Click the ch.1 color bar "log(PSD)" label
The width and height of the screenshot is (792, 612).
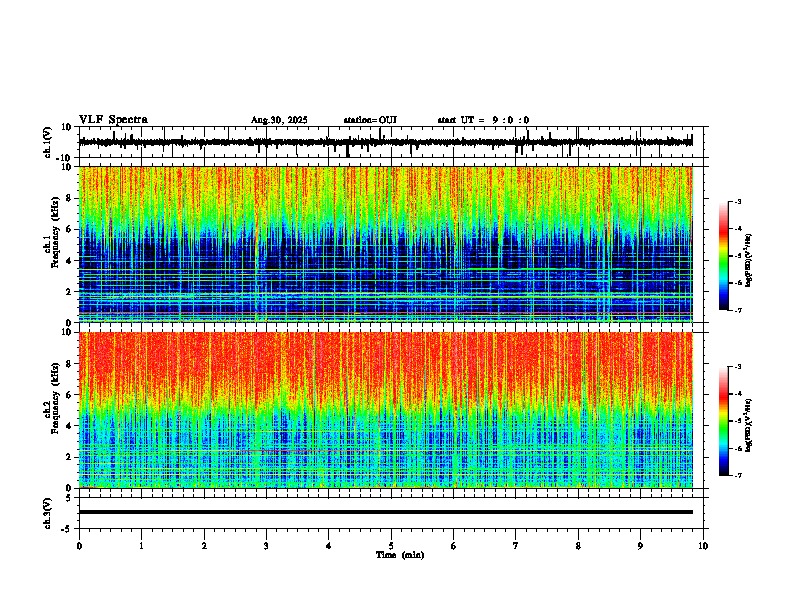tap(749, 261)
